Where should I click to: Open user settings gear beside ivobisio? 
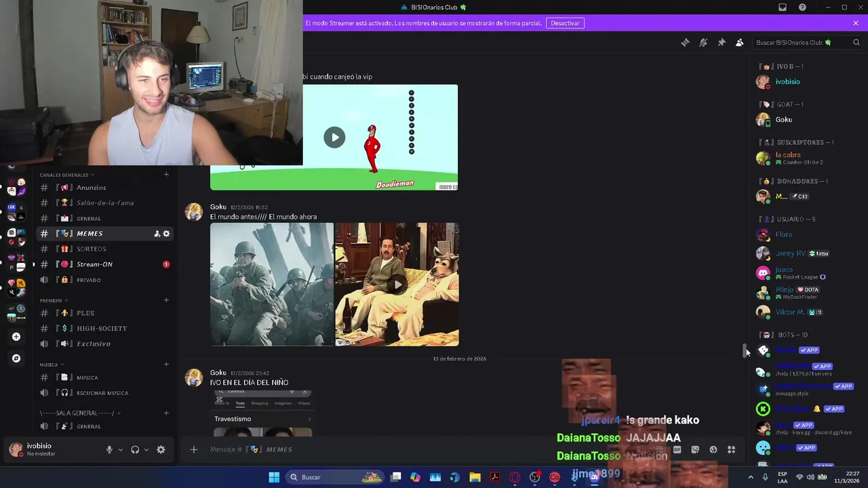coord(161,449)
